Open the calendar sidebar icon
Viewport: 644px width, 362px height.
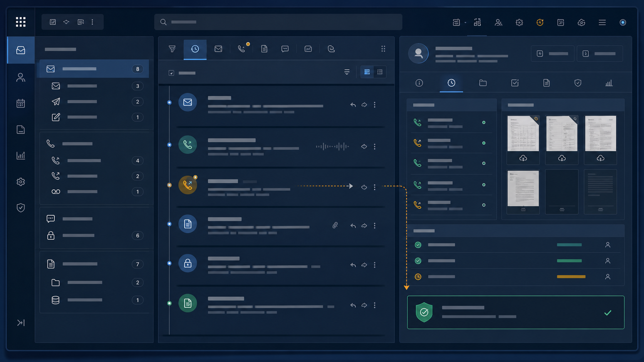(x=21, y=103)
